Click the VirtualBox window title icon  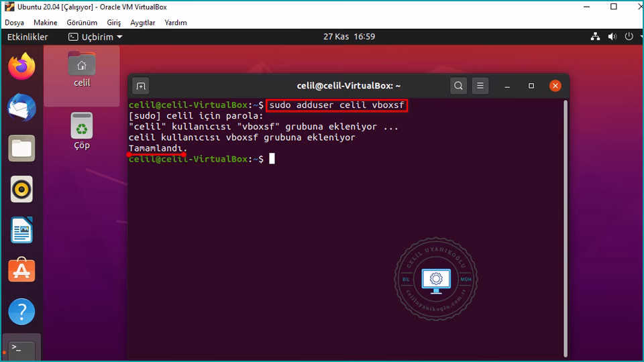[9, 7]
